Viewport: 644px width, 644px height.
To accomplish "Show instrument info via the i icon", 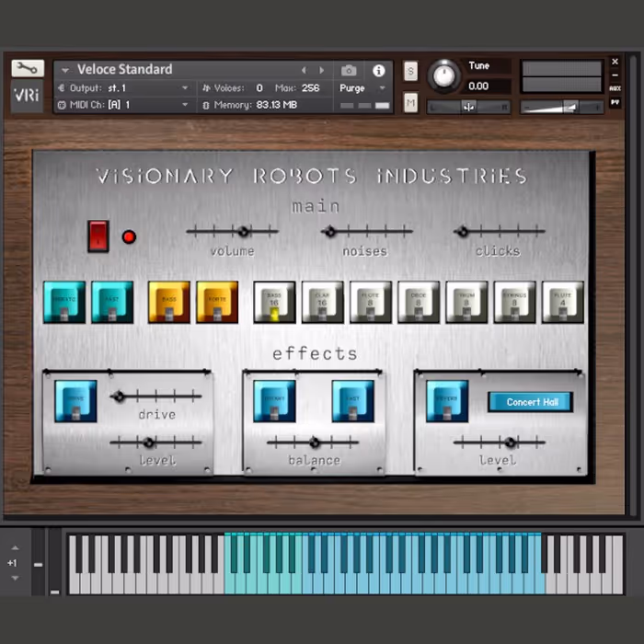I will coord(378,70).
